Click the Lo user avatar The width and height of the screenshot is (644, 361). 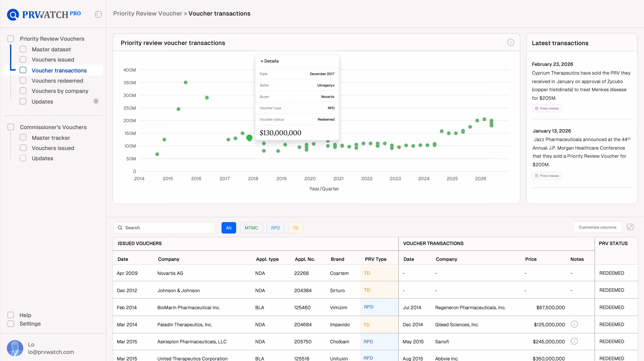coord(15,348)
